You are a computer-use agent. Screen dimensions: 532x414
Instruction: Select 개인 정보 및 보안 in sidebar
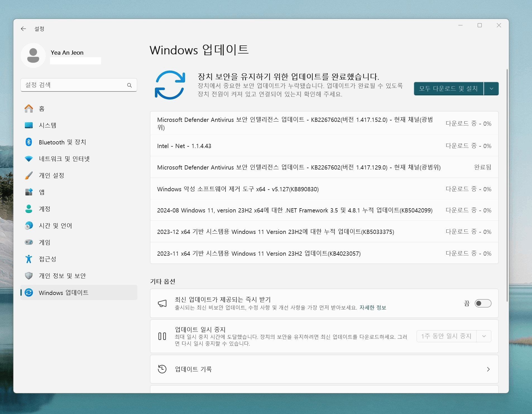coord(79,276)
